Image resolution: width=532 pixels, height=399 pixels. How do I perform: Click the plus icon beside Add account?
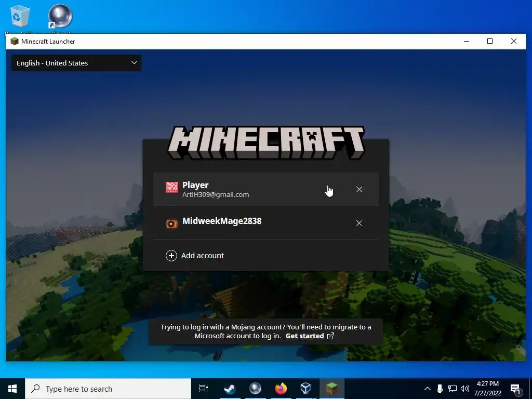pos(171,256)
